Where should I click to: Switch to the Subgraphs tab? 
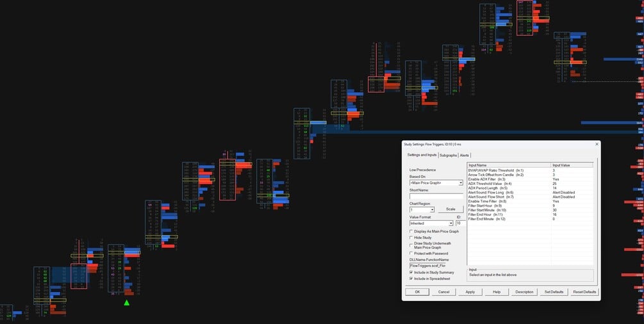coord(448,155)
